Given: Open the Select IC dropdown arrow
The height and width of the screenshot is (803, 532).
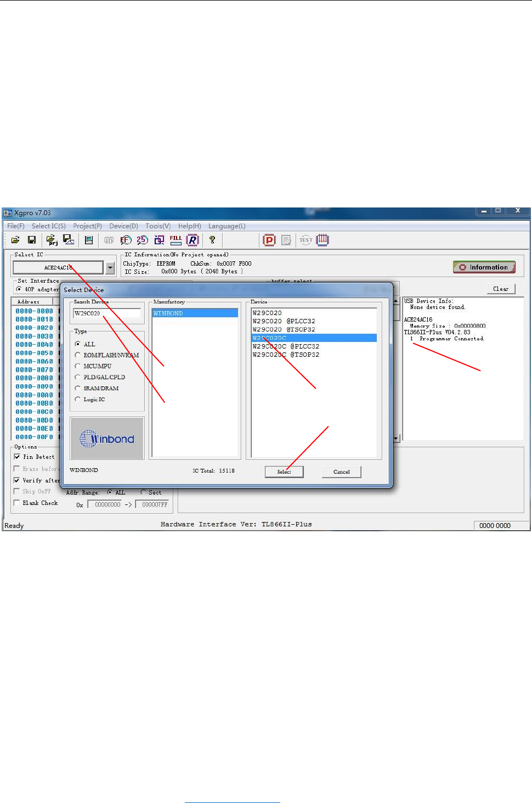Looking at the screenshot, I should [110, 268].
